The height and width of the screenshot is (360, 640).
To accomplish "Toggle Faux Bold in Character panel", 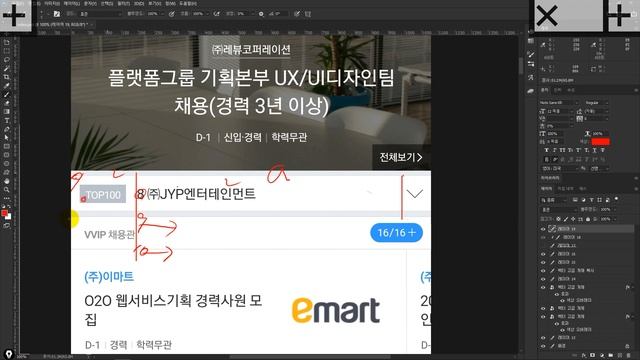I will (x=547, y=150).
